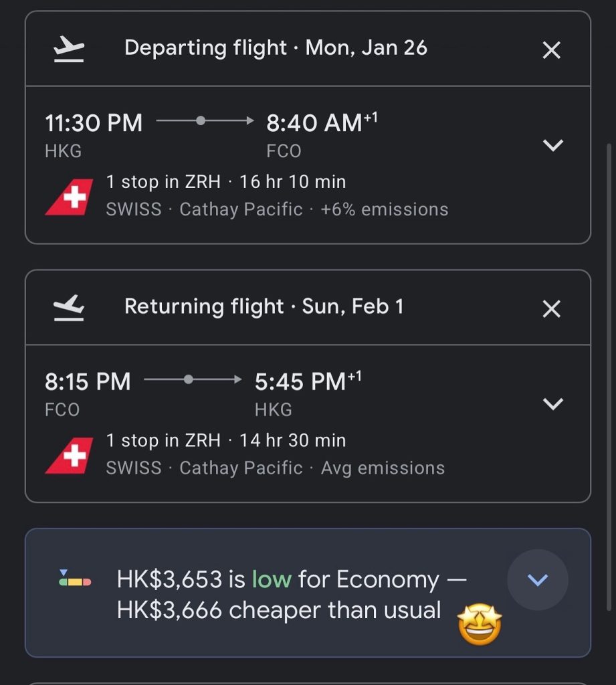Click SWISS logo on departing flight
This screenshot has height=685, width=616.
[x=69, y=197]
